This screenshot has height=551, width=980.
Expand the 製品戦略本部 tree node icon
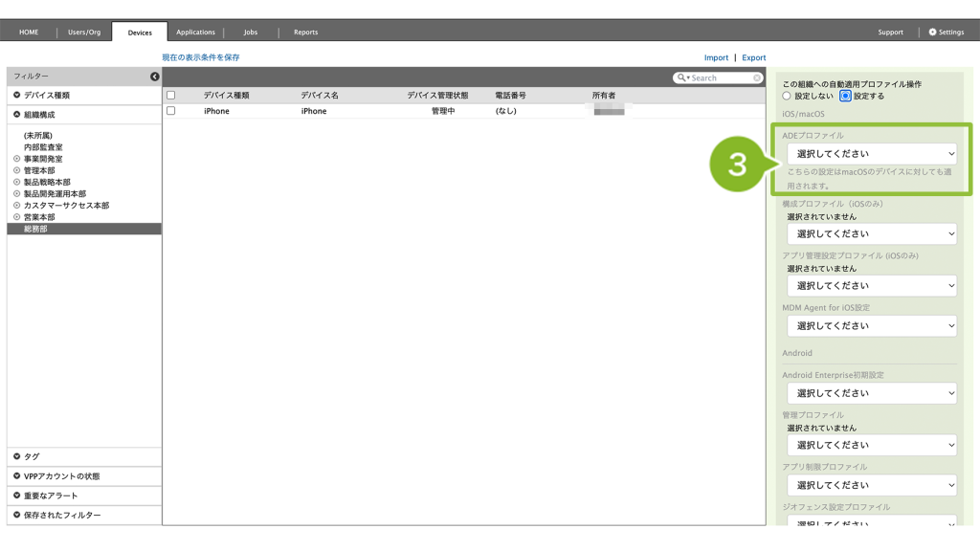[16, 182]
